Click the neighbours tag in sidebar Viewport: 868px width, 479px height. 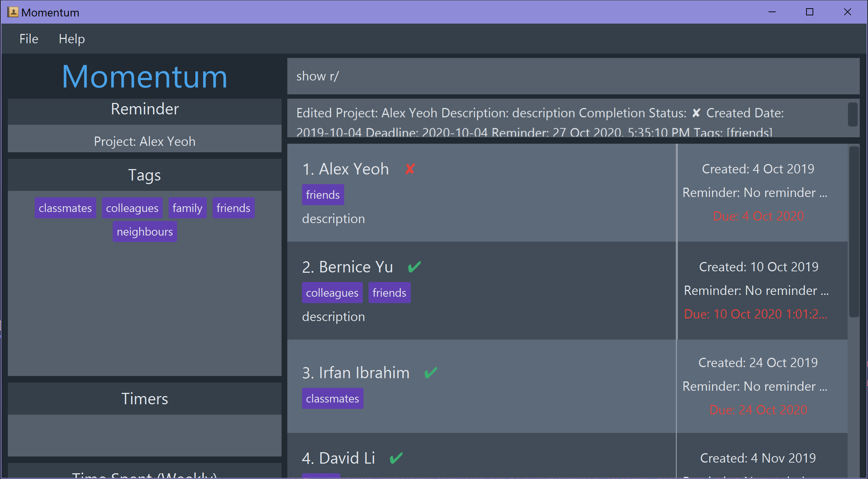(x=145, y=232)
